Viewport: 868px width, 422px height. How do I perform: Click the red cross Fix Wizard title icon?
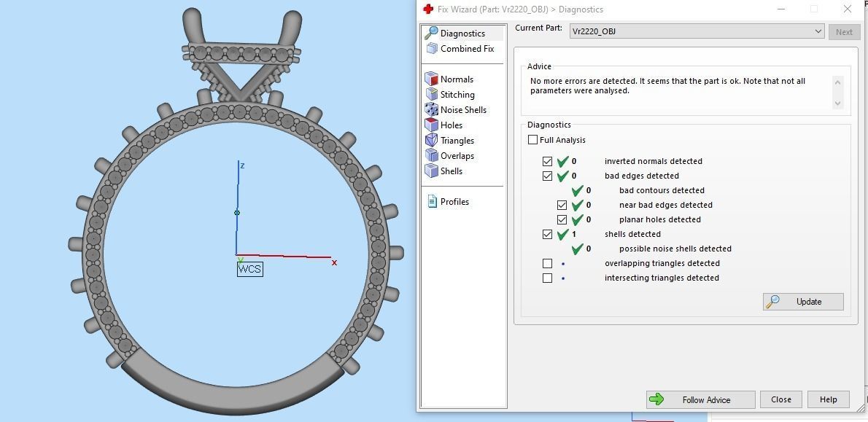click(x=428, y=9)
